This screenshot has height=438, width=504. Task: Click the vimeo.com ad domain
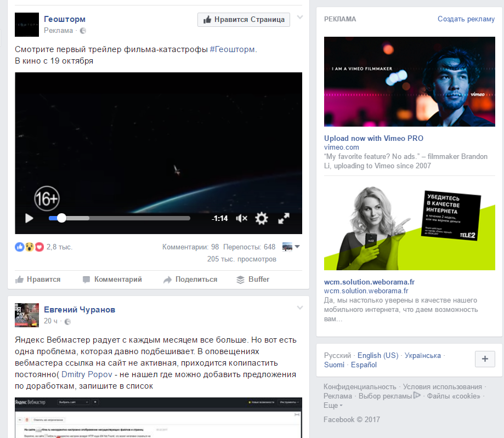(341, 147)
